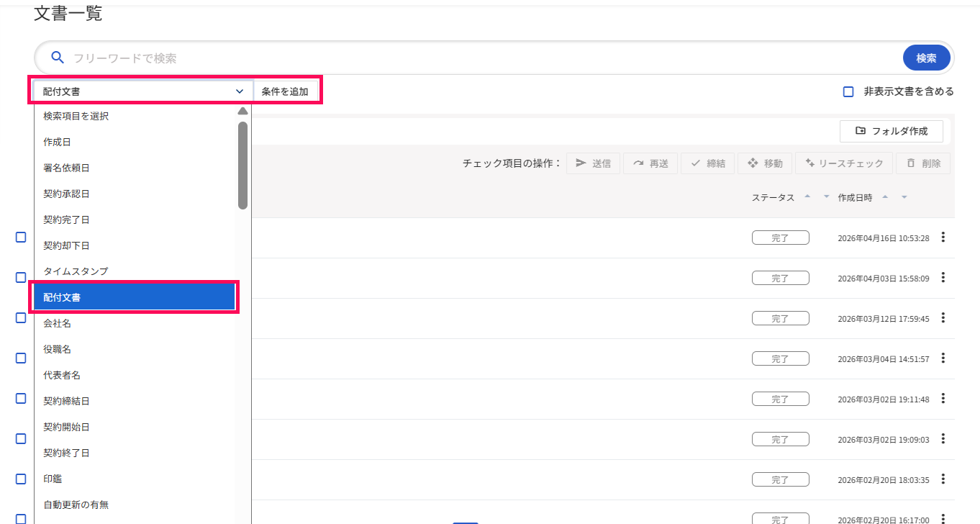Choose 印鑑 option
Screen dimensions: 980x524
click(135, 479)
